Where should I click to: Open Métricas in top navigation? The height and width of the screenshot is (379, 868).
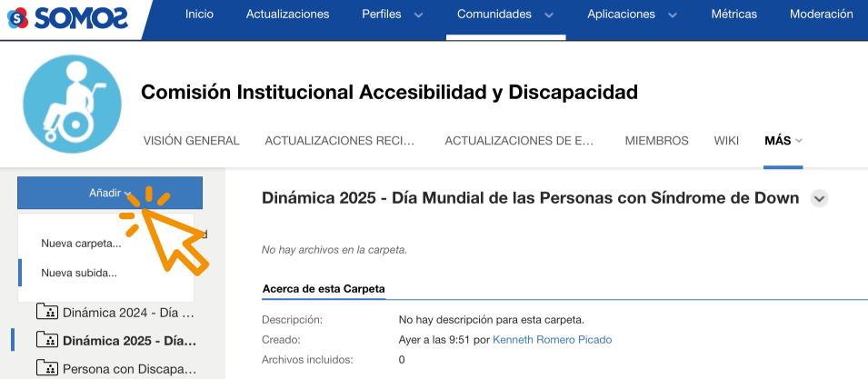pos(733,15)
